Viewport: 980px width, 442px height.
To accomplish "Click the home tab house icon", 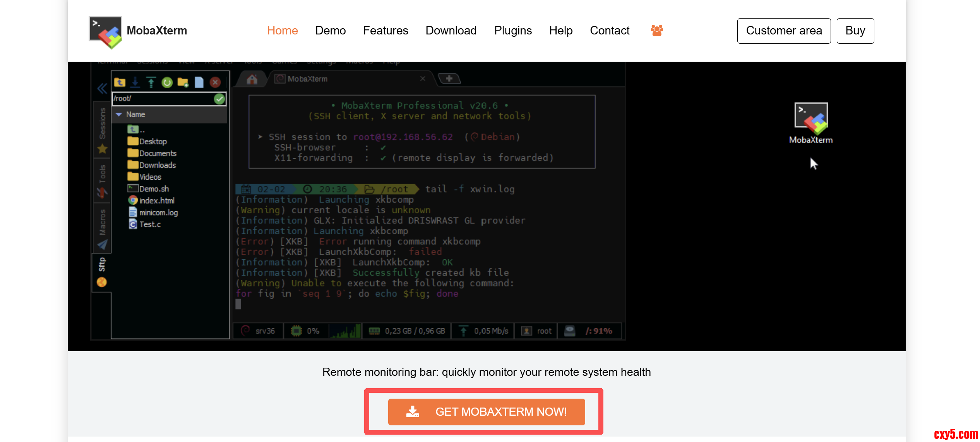I will (x=252, y=79).
